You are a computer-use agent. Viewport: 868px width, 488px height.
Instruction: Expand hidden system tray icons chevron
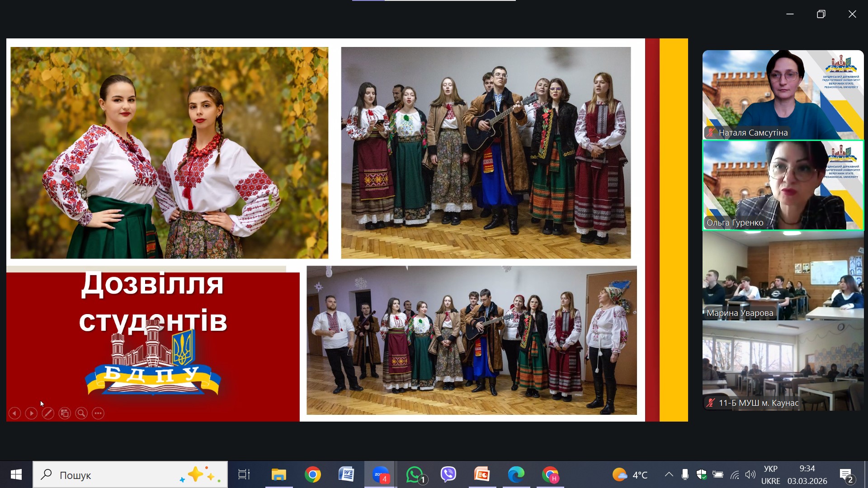669,474
